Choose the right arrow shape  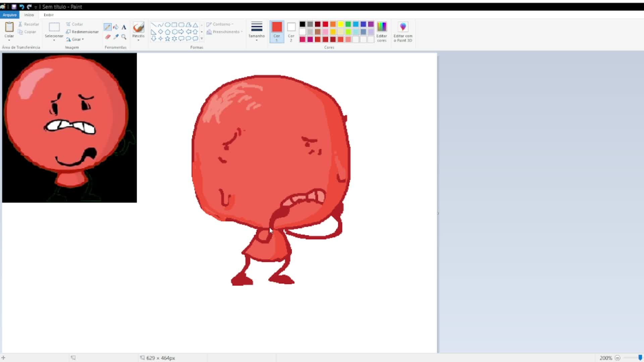point(181,32)
